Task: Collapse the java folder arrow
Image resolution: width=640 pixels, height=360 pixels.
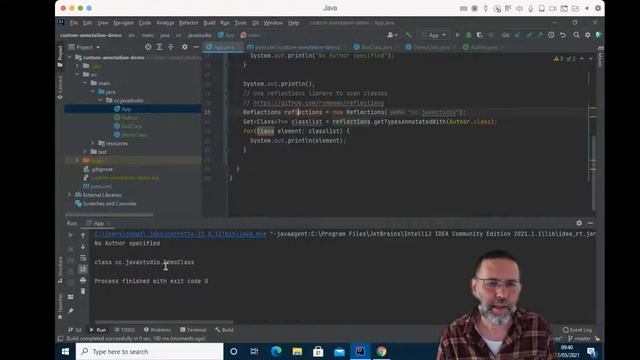Action: click(93, 92)
